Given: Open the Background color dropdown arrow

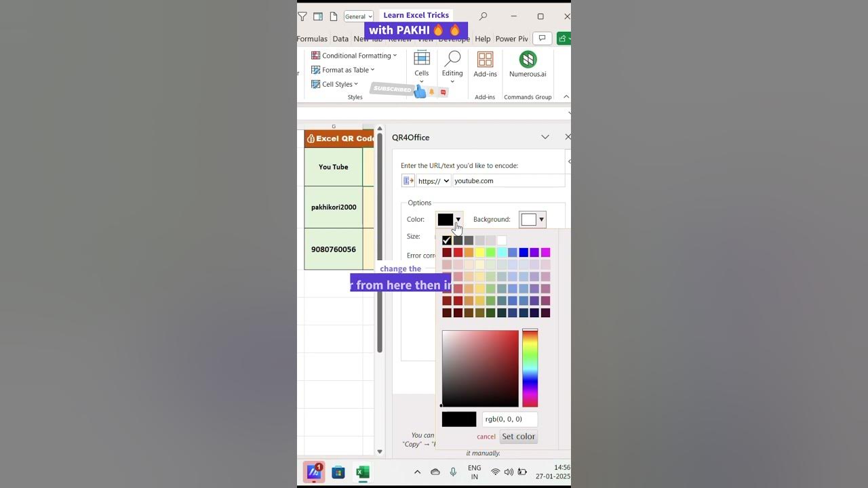Looking at the screenshot, I should pos(541,219).
